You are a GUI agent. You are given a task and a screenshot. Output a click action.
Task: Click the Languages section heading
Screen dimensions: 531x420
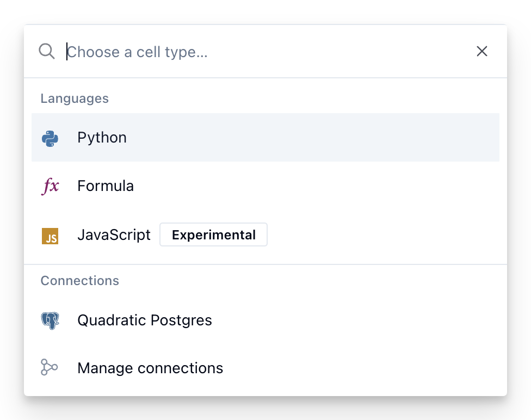[x=75, y=98]
